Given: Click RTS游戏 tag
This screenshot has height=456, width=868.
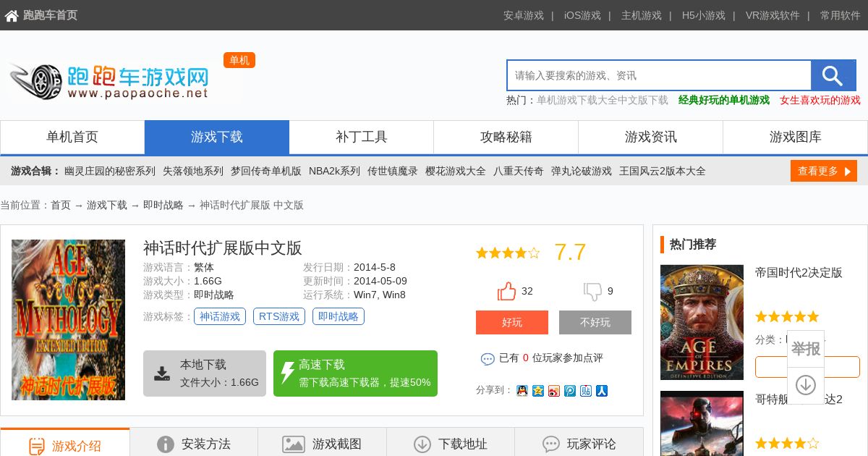Looking at the screenshot, I should tap(279, 316).
